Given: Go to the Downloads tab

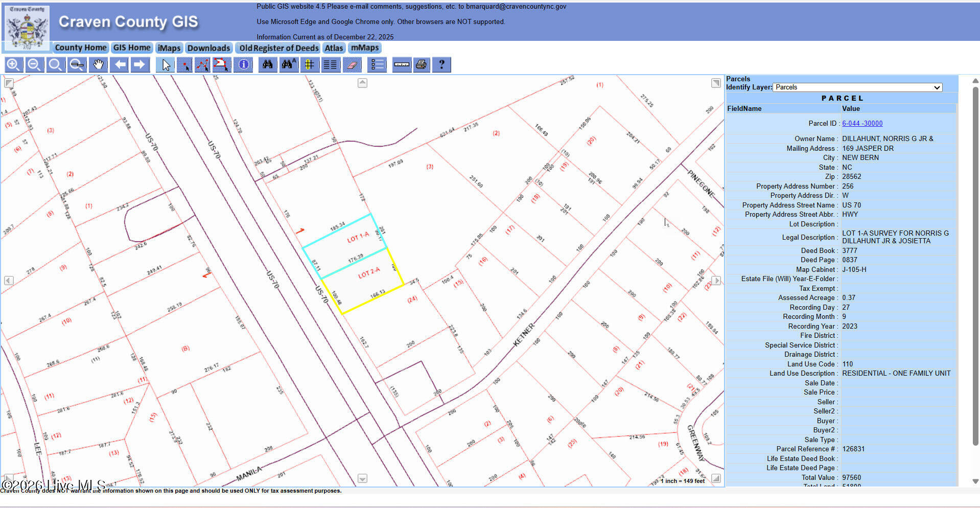Looking at the screenshot, I should coord(208,48).
